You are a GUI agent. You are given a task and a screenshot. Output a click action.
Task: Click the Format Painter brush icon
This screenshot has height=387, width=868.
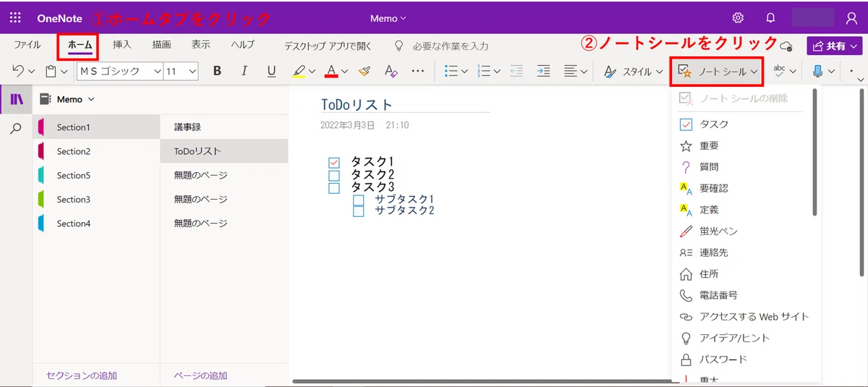click(365, 71)
